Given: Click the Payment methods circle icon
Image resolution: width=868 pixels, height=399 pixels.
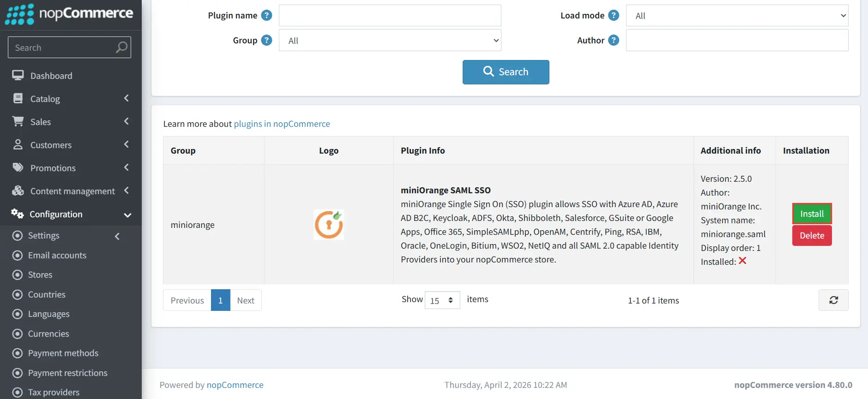Looking at the screenshot, I should tap(18, 353).
